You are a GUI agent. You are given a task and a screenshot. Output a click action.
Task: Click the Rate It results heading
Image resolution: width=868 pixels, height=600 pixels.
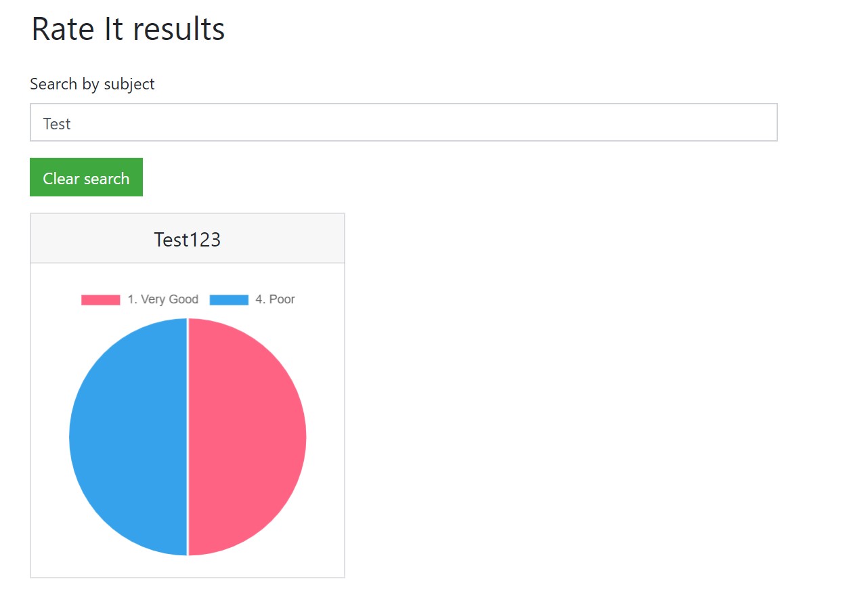128,30
